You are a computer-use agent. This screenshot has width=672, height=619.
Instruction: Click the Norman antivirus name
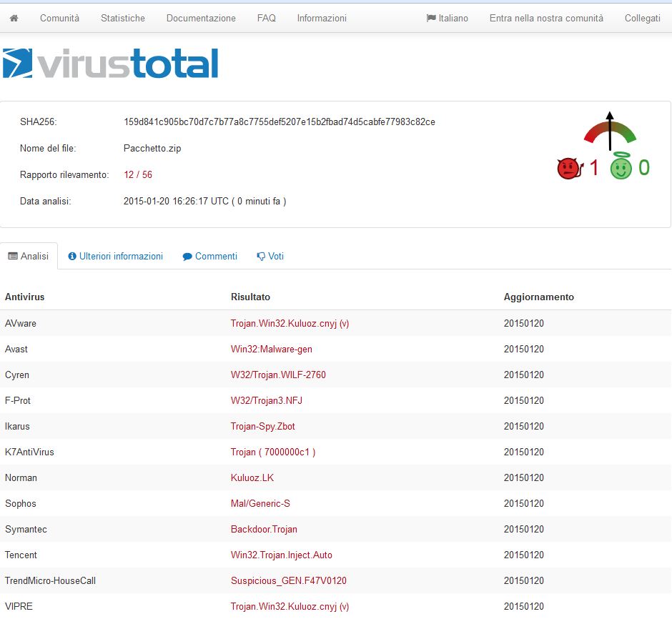click(x=21, y=477)
